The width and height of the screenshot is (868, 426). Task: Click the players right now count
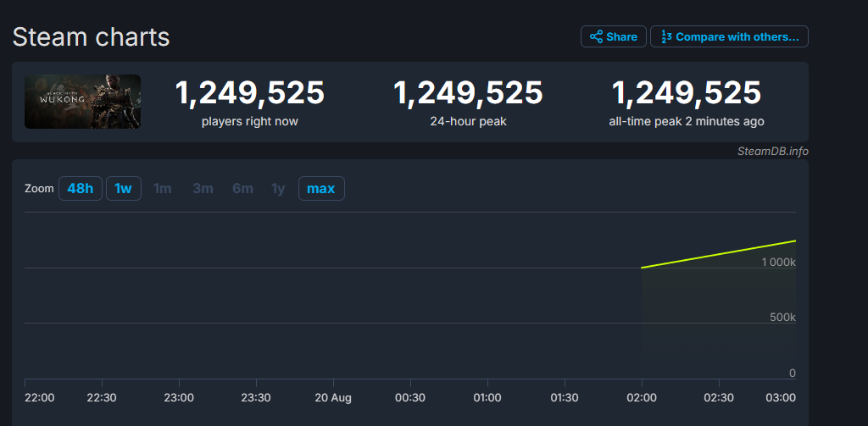(x=249, y=93)
